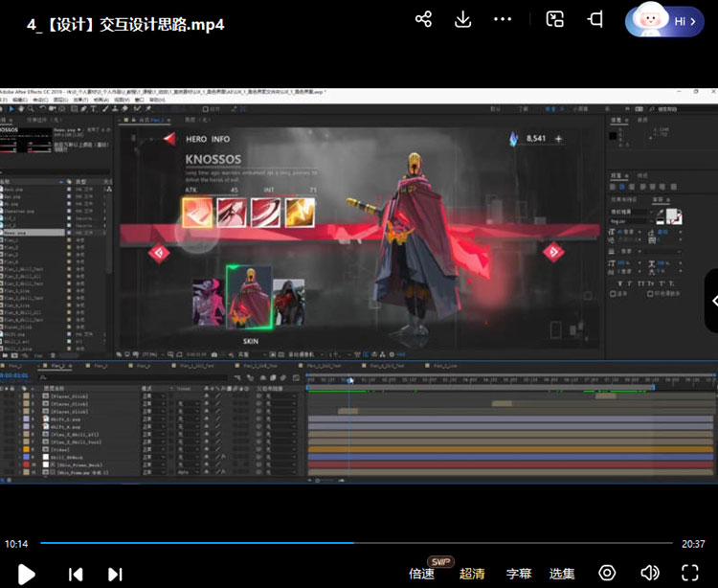Open the 超清 quality selector
The height and width of the screenshot is (588, 718).
(472, 574)
